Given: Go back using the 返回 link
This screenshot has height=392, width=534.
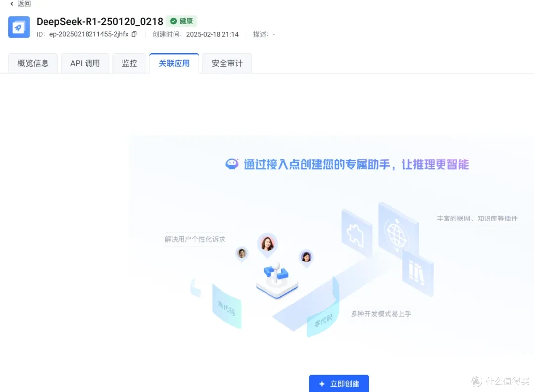Looking at the screenshot, I should 20,4.
